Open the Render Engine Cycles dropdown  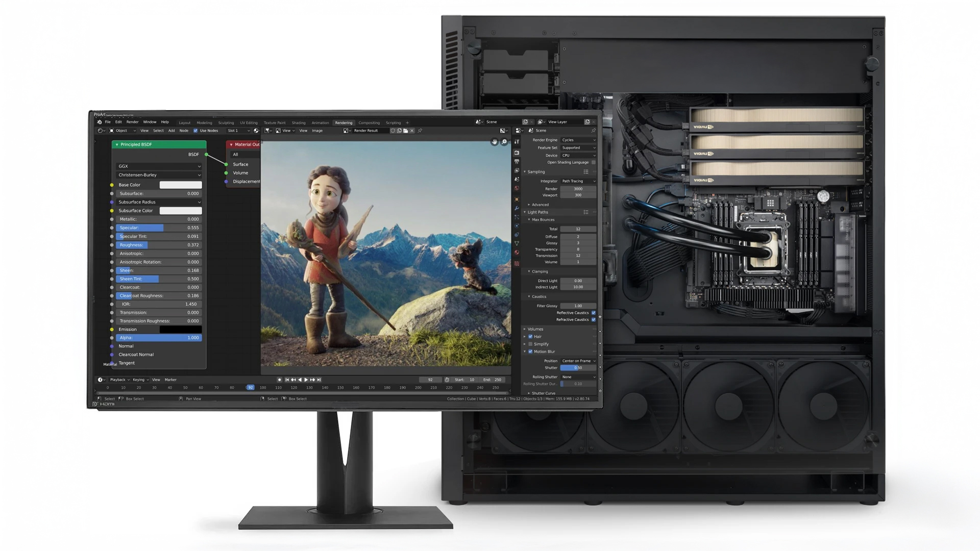(578, 140)
